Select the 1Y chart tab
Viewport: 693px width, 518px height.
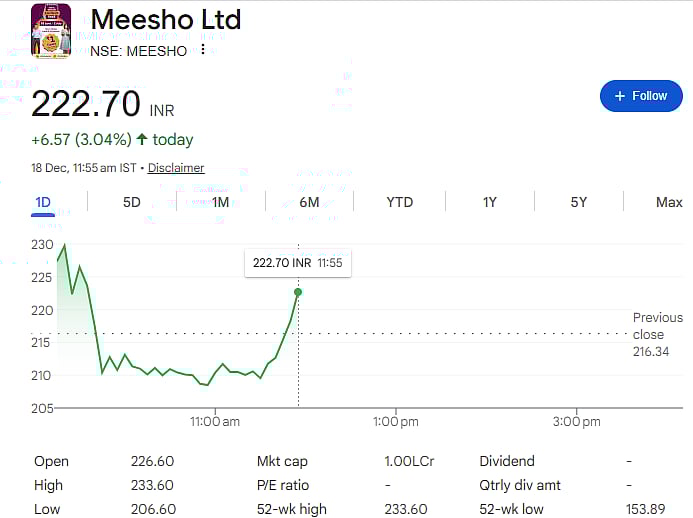coord(490,202)
